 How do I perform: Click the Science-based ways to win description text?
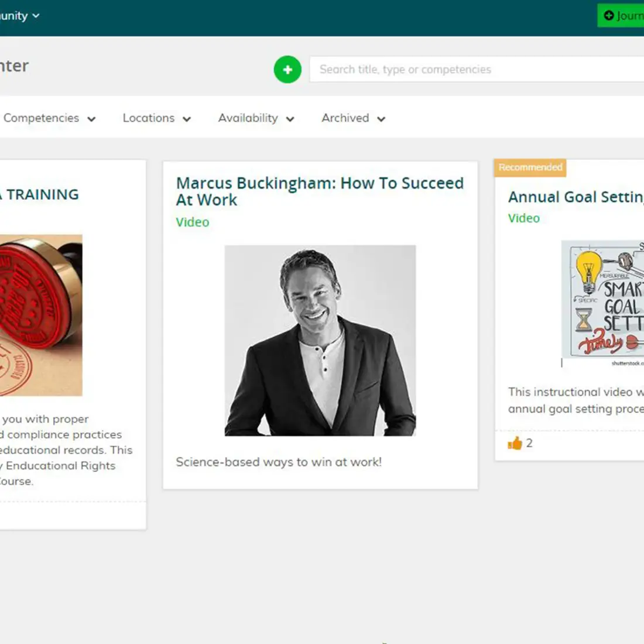click(x=278, y=462)
